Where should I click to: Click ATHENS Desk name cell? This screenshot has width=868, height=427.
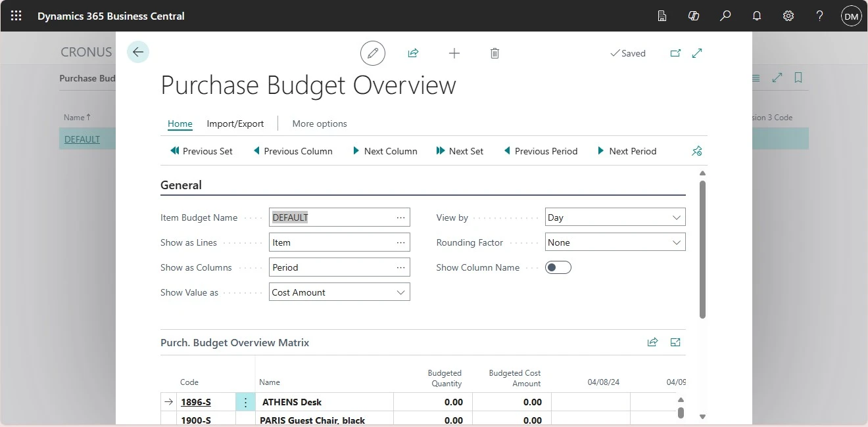coord(325,402)
